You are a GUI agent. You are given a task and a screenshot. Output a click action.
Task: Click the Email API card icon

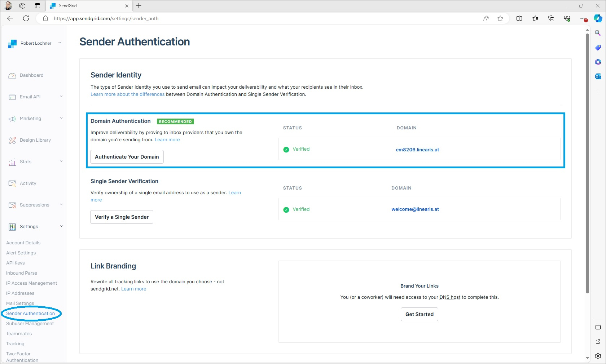(x=12, y=97)
